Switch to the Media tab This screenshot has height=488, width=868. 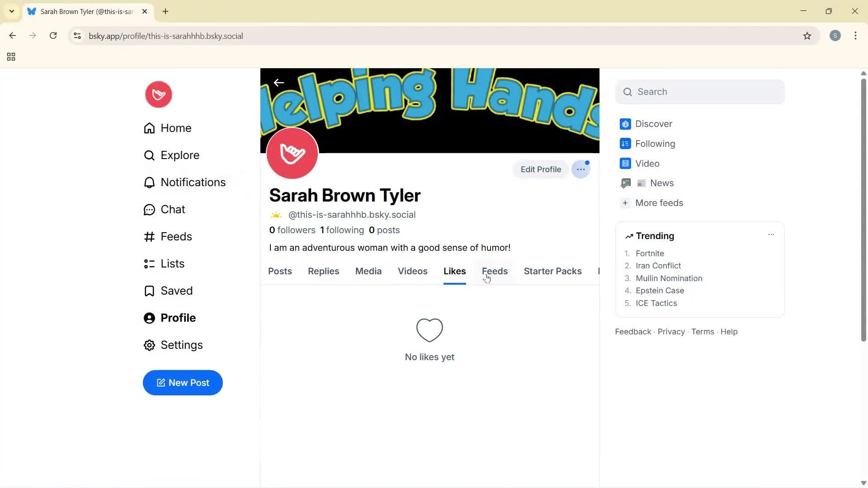click(368, 271)
